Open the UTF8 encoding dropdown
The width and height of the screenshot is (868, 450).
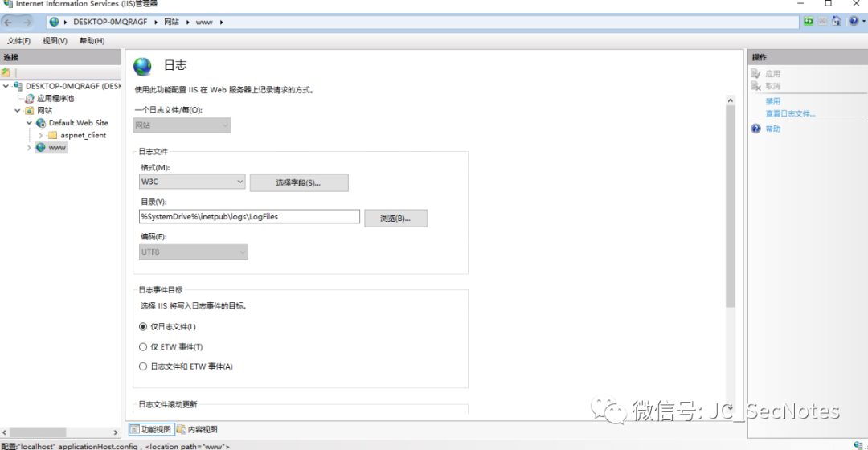(x=193, y=252)
